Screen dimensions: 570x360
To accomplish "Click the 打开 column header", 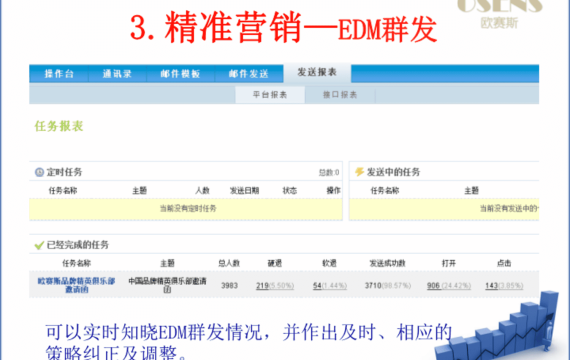I will pyautogui.click(x=449, y=263).
